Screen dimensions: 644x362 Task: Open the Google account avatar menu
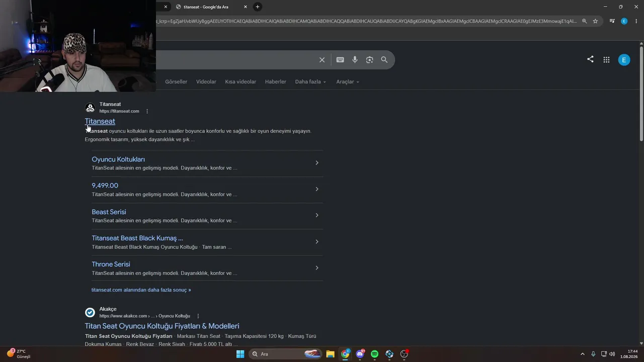624,60
